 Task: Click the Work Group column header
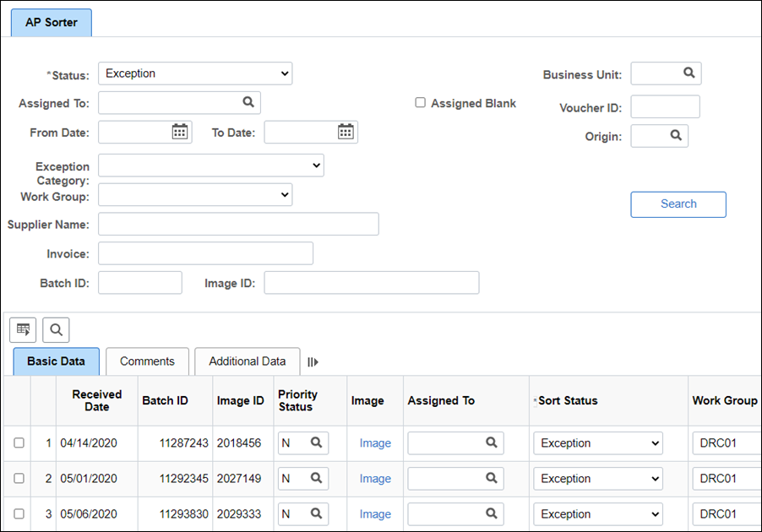pyautogui.click(x=725, y=401)
